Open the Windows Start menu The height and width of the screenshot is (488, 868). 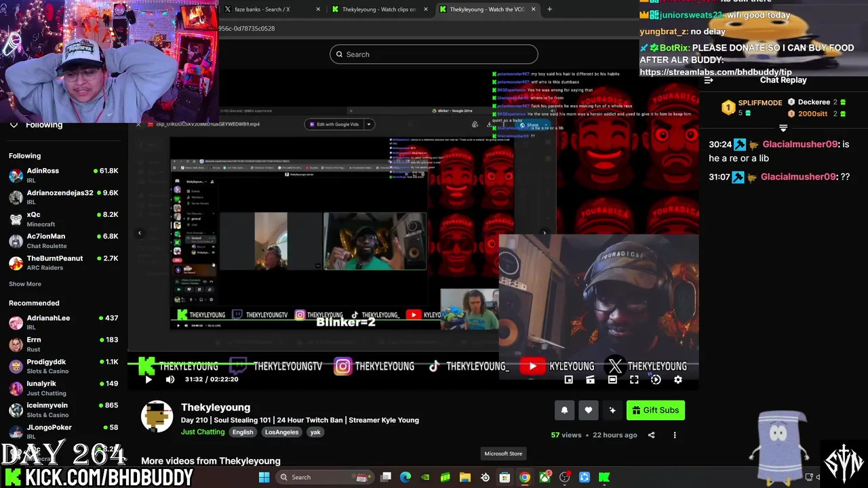pyautogui.click(x=264, y=477)
